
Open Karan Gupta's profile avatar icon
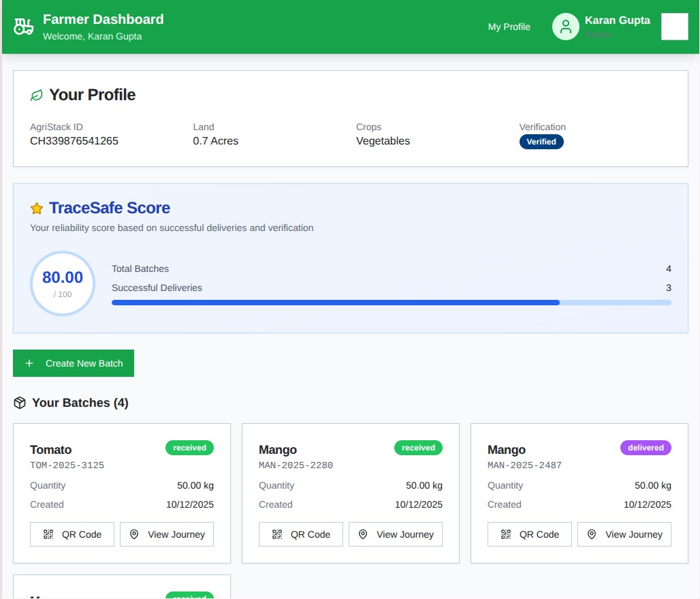click(565, 27)
